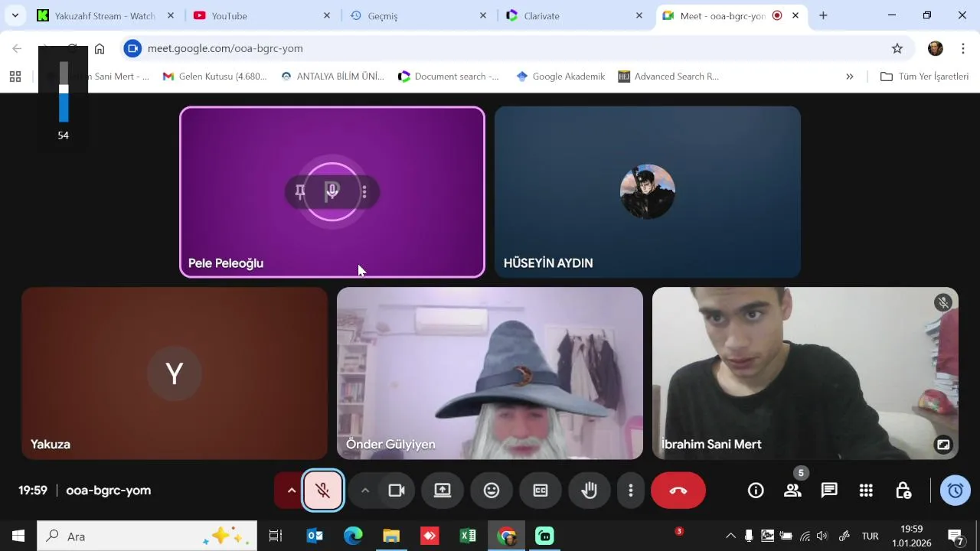Viewport: 980px width, 551px height.
Task: Mute Pele Peleoğlu using tile microphone icon
Action: coord(332,191)
